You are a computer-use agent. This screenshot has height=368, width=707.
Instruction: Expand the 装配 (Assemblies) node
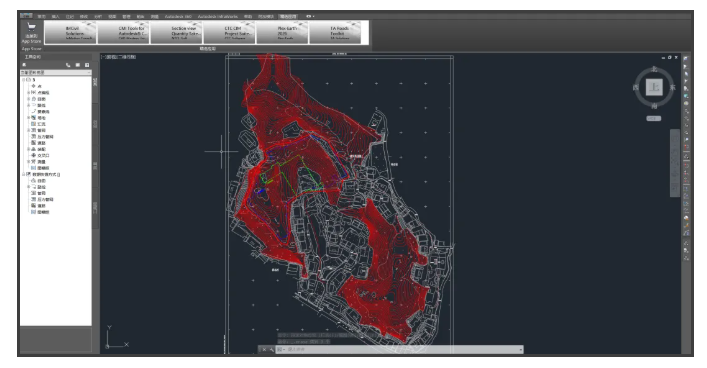click(28, 149)
